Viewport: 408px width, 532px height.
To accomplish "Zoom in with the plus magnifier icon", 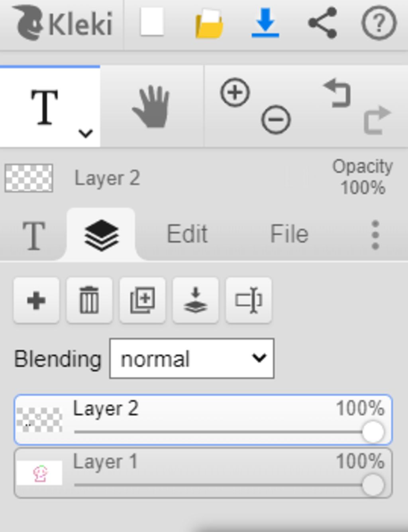I will (235, 92).
